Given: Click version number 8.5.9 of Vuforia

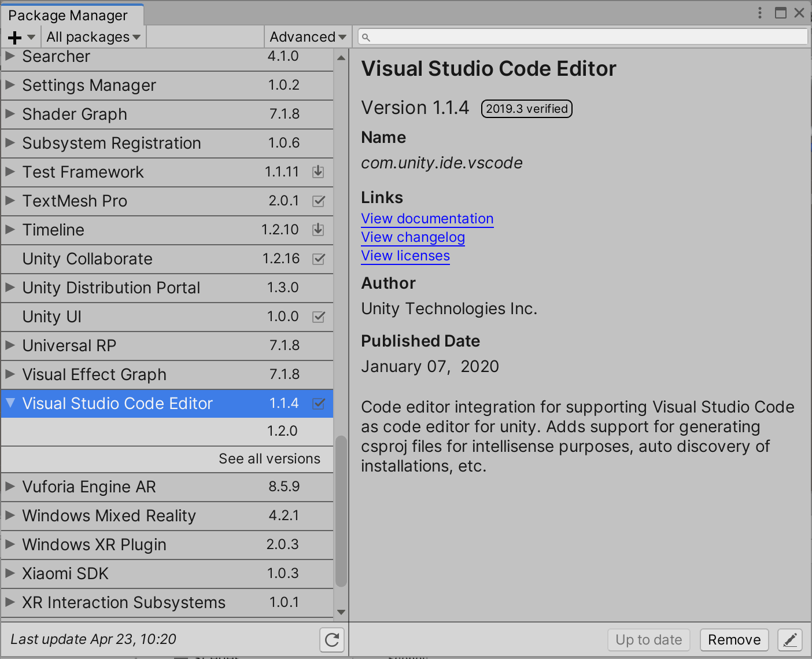Looking at the screenshot, I should coord(284,487).
